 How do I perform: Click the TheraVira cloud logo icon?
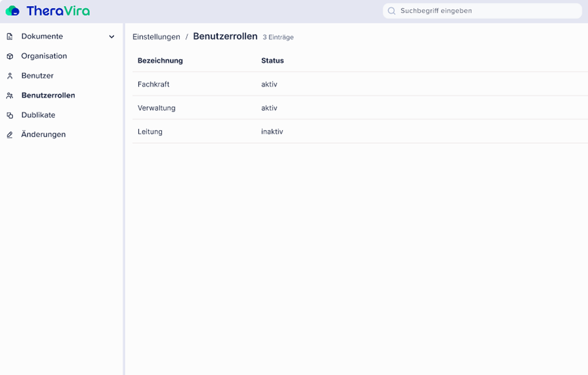pos(13,11)
